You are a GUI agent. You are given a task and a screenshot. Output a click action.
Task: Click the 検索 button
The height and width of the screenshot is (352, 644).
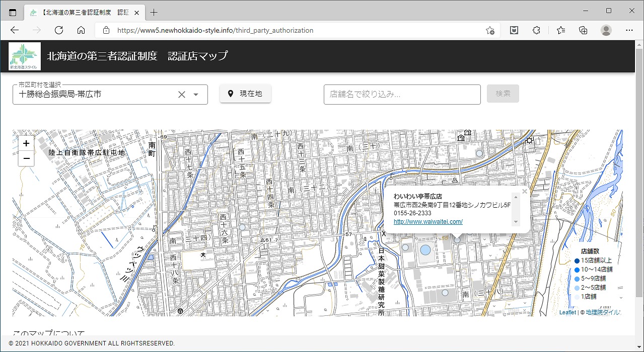503,94
